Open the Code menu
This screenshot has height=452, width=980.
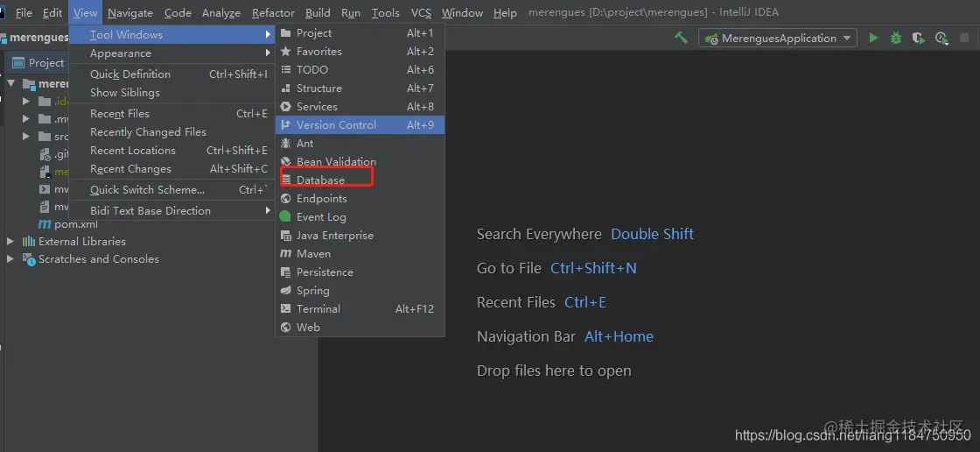[x=178, y=12]
